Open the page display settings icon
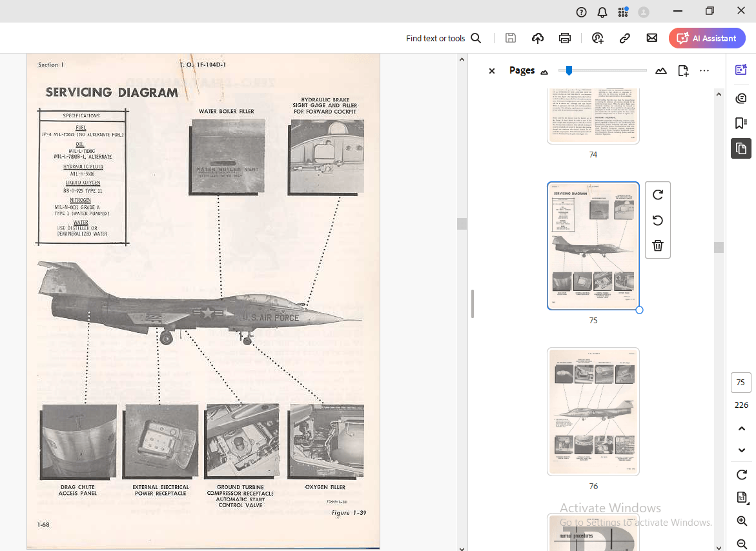 click(742, 497)
